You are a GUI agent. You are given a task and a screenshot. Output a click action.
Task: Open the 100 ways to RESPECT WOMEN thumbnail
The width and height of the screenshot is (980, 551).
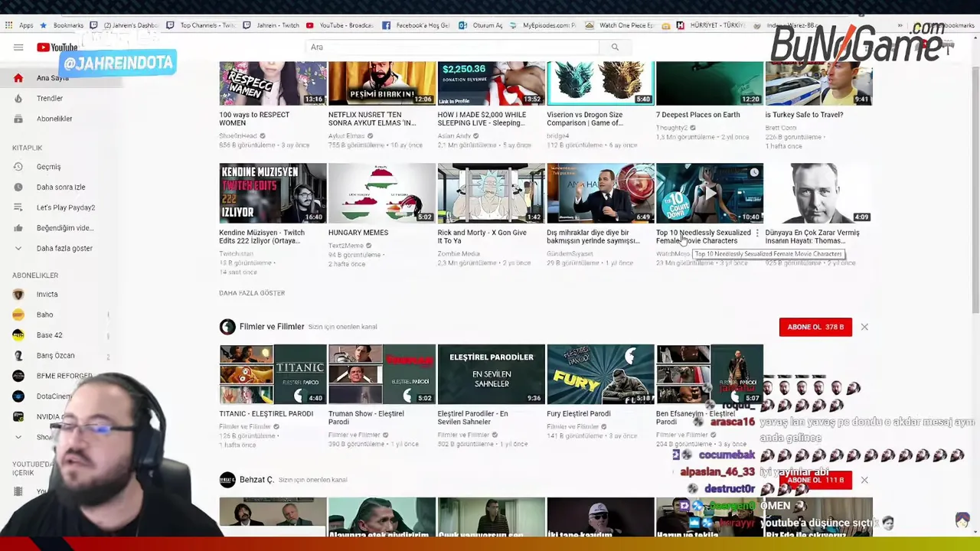point(273,83)
